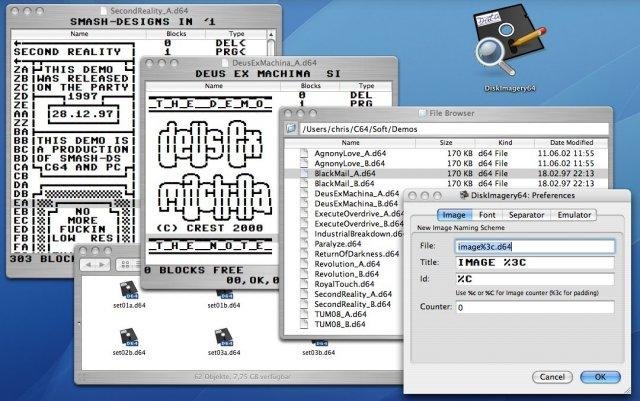The height and width of the screenshot is (401, 640).
Task: Select the set03b.d64 disk icon
Action: point(319,343)
